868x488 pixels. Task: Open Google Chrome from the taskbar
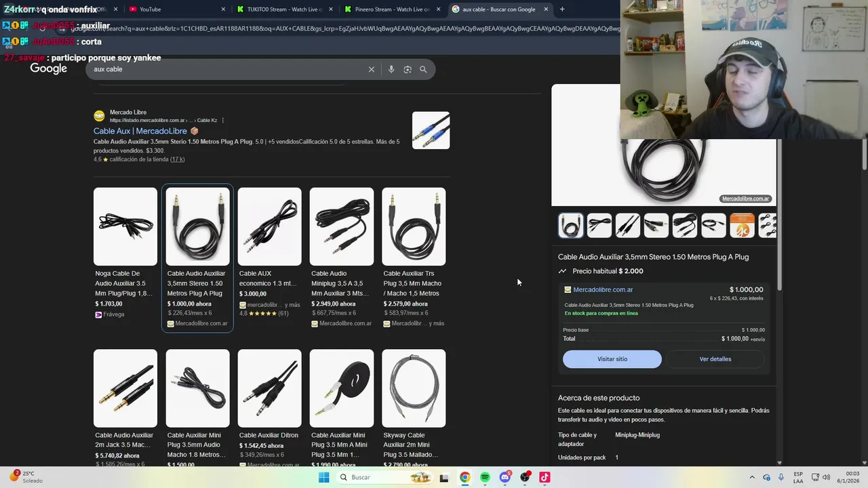point(465,477)
